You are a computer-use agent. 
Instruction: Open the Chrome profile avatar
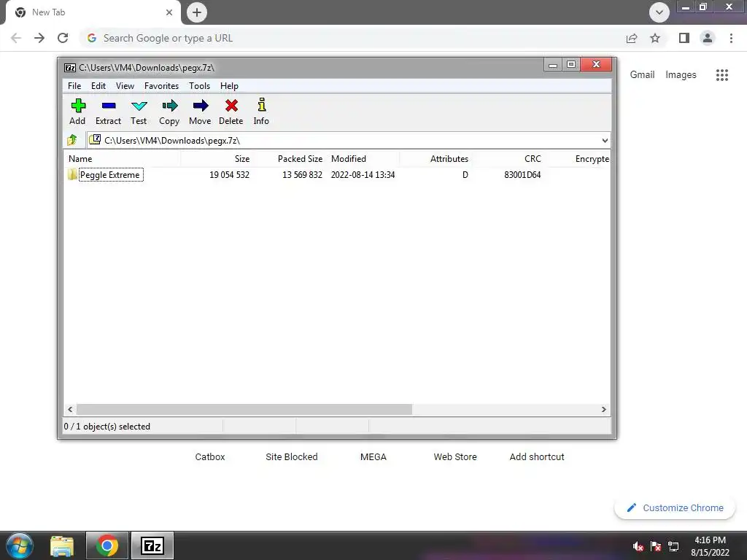click(708, 38)
